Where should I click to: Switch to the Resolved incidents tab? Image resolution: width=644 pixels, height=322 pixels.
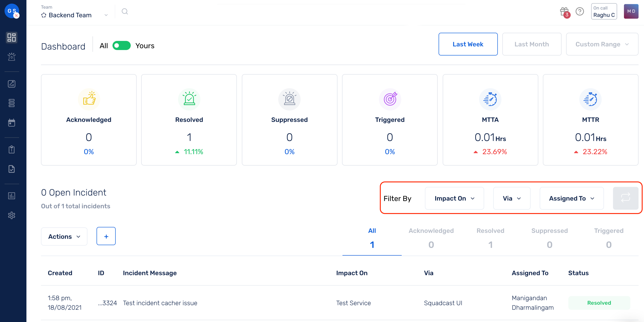pos(490,238)
